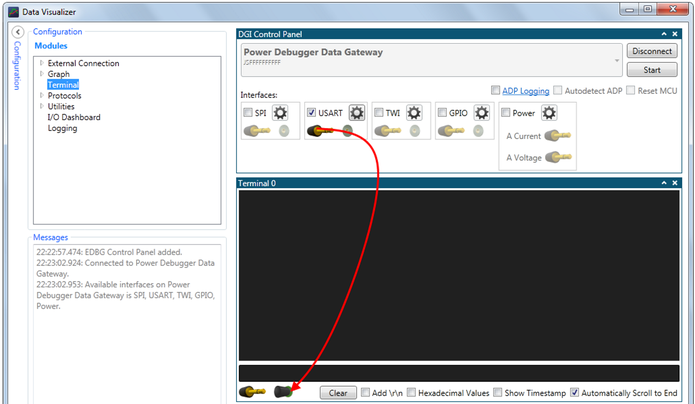
Task: Collapse the DGI Control Panel chevron
Action: (664, 34)
